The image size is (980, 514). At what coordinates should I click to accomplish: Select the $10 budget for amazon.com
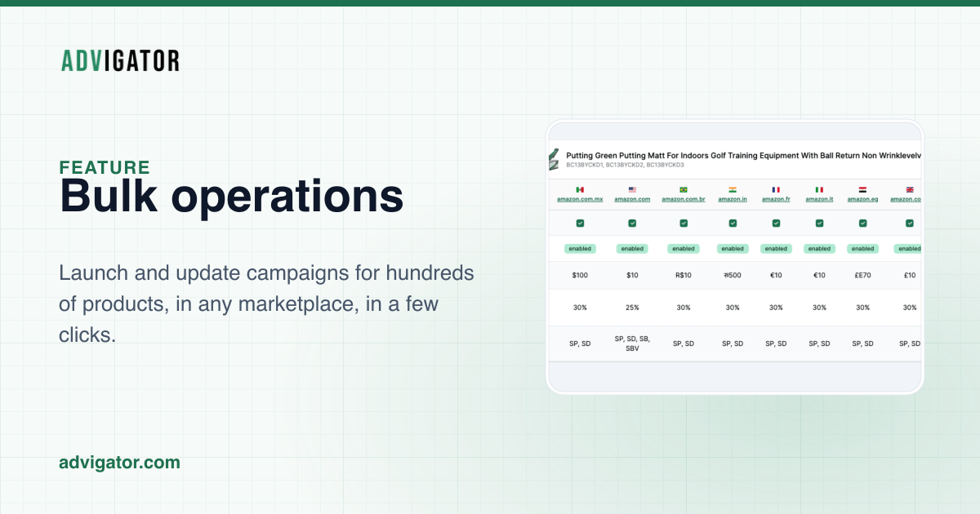632,275
